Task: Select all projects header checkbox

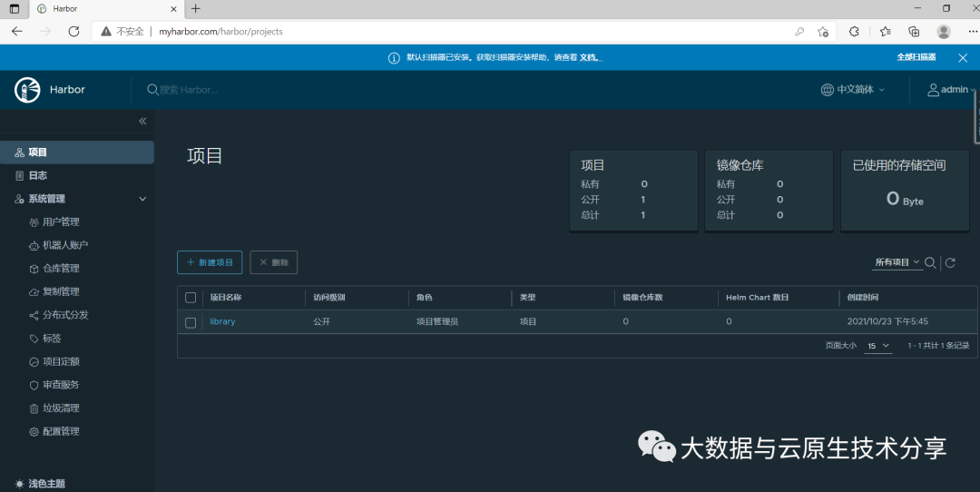Action: [191, 298]
